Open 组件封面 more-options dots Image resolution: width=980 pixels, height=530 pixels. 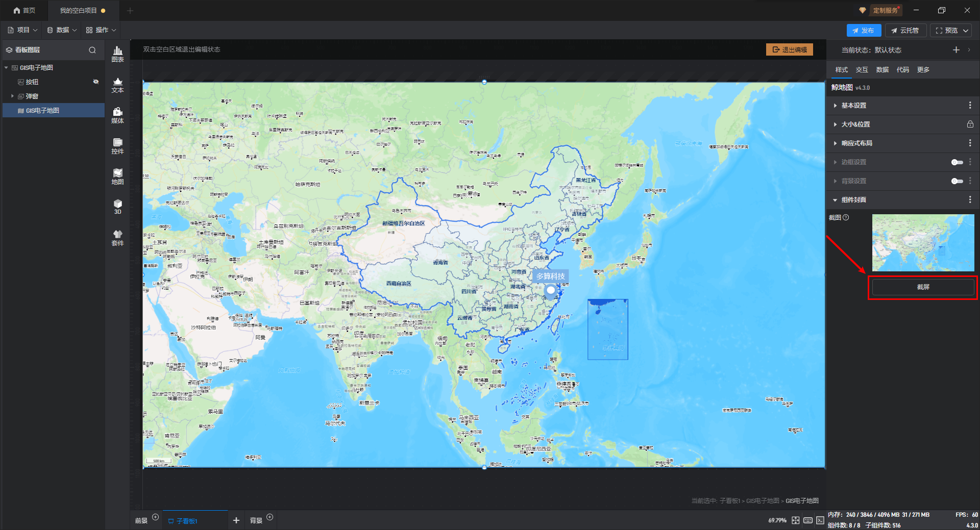coord(970,199)
